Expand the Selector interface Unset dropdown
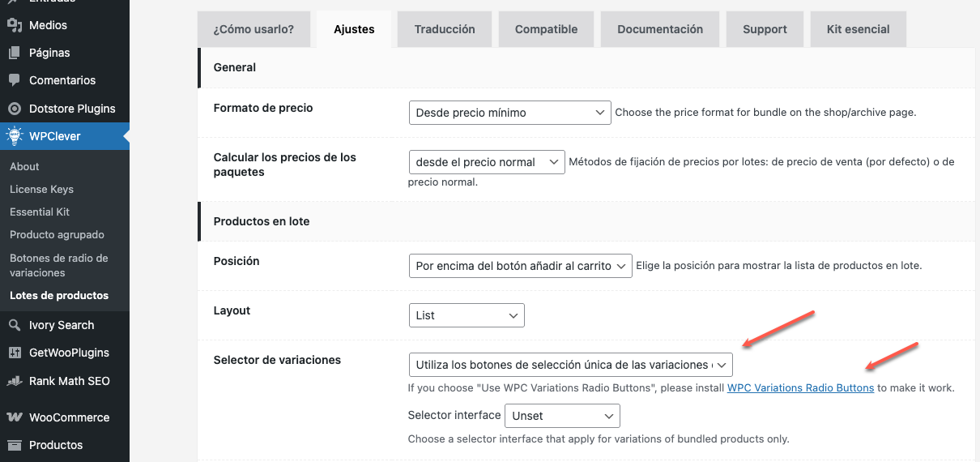 [562, 416]
